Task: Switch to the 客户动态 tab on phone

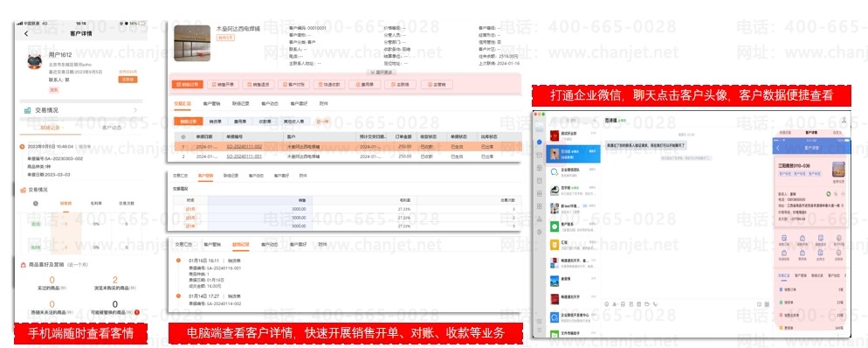Action: point(113,128)
